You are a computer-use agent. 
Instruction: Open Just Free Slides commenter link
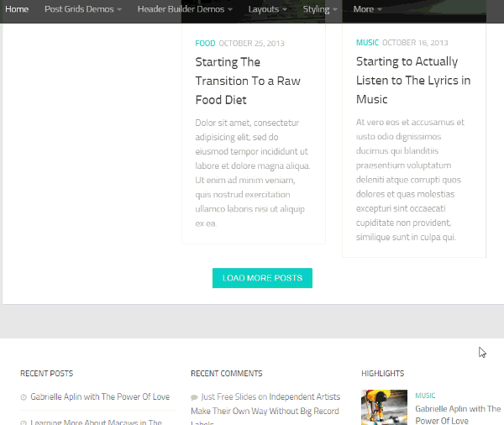[229, 396]
